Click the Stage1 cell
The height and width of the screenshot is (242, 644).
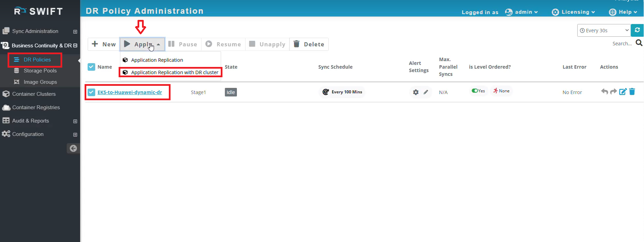pyautogui.click(x=198, y=92)
